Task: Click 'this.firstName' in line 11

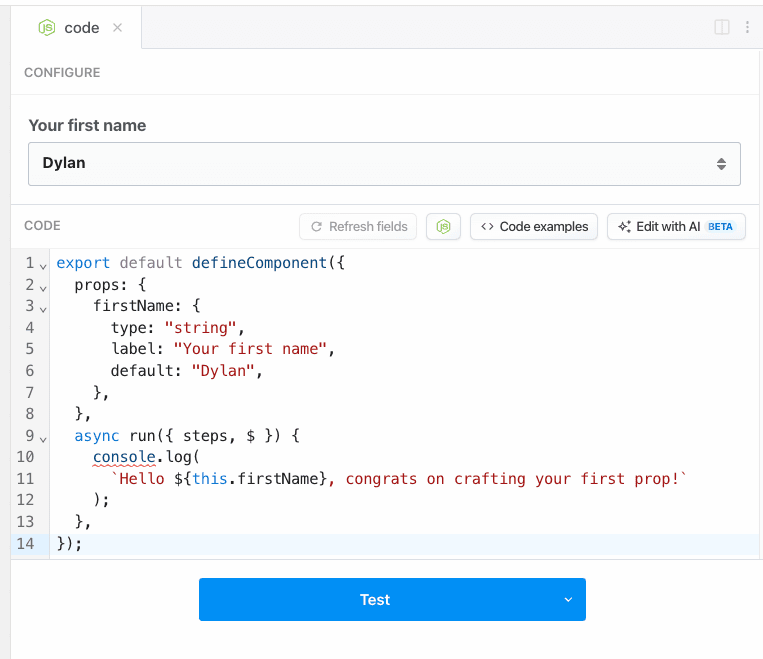Action: click(x=255, y=479)
